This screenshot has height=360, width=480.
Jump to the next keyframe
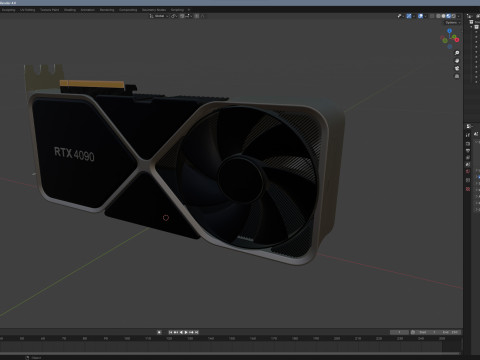[x=191, y=332]
